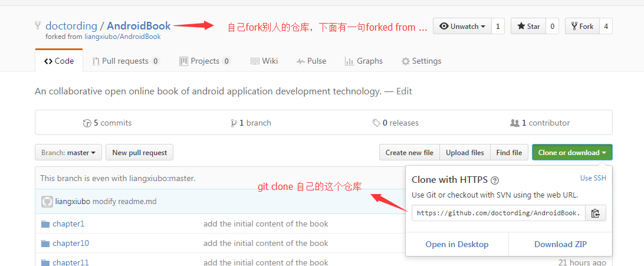Open the Projects tab
Image resolution: width=644 pixels, height=266 pixels.
click(x=205, y=61)
